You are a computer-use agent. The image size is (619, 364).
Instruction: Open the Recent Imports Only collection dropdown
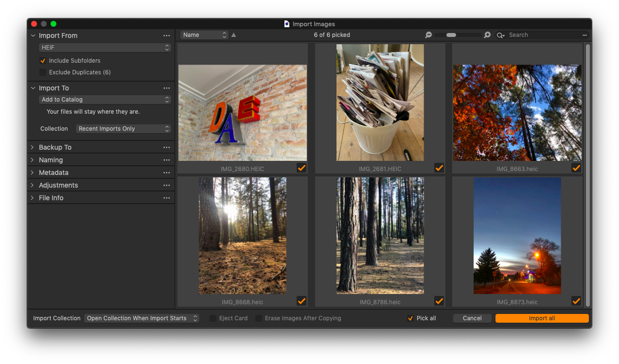click(124, 129)
